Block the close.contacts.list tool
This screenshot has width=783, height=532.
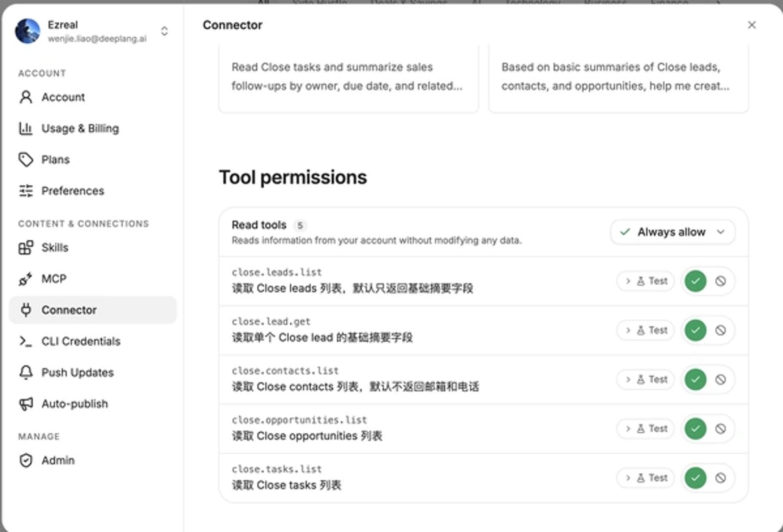[x=720, y=379]
